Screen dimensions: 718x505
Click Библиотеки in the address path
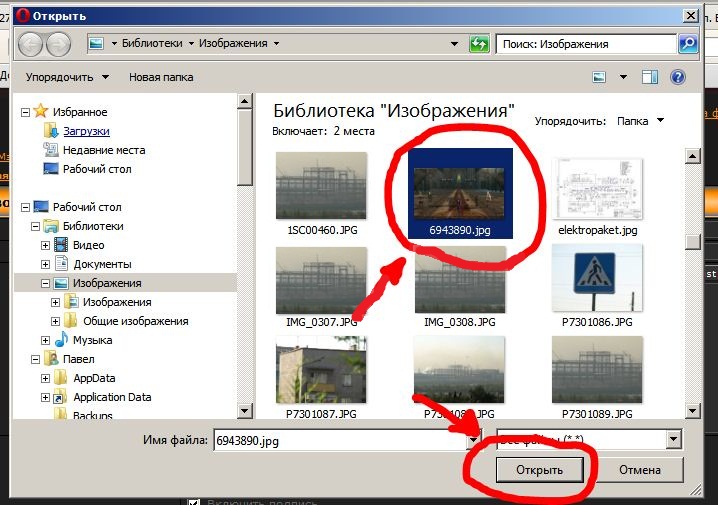pyautogui.click(x=152, y=43)
